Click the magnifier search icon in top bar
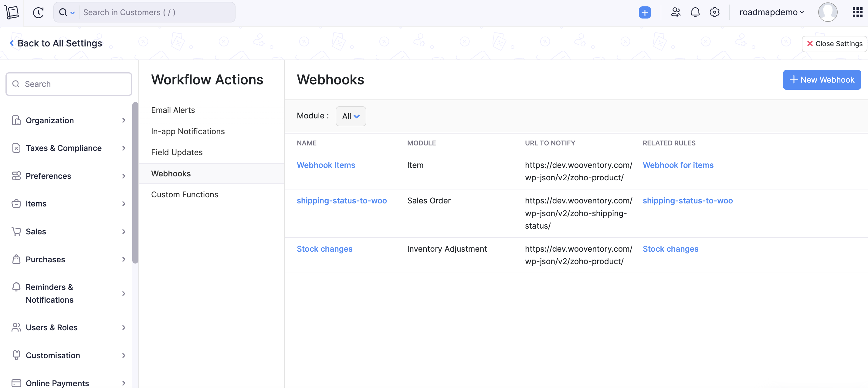868x388 pixels. [x=63, y=12]
